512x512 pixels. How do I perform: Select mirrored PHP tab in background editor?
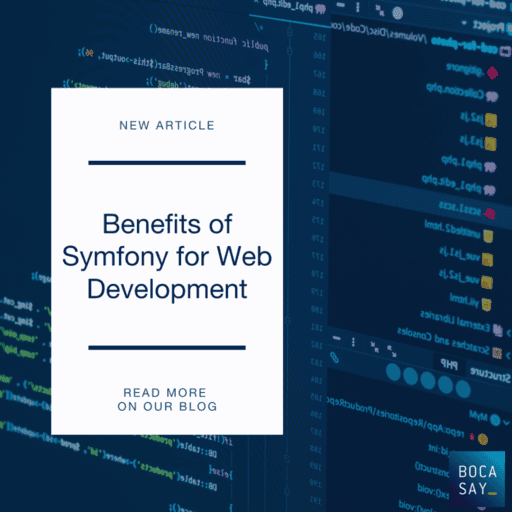pyautogui.click(x=449, y=364)
